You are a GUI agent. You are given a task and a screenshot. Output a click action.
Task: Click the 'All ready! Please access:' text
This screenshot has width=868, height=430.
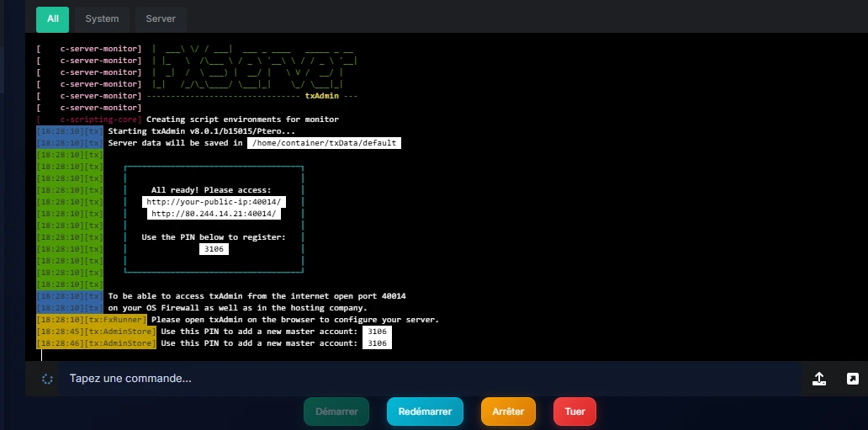click(x=211, y=190)
